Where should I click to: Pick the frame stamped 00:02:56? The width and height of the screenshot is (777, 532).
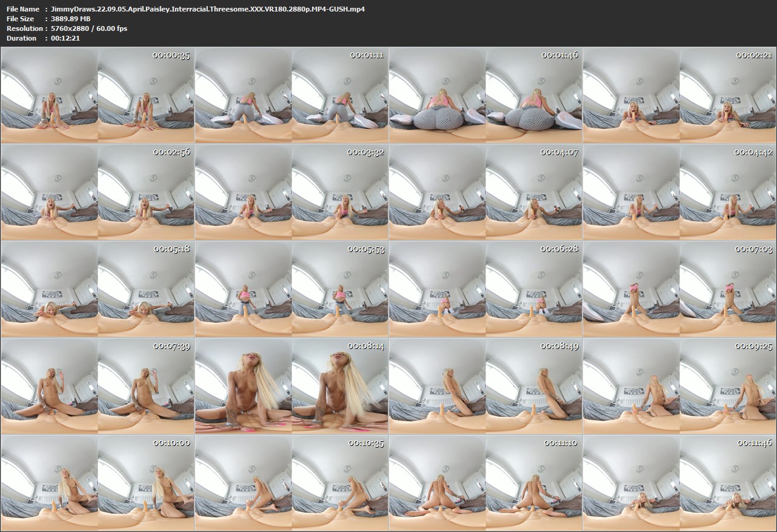click(97, 193)
